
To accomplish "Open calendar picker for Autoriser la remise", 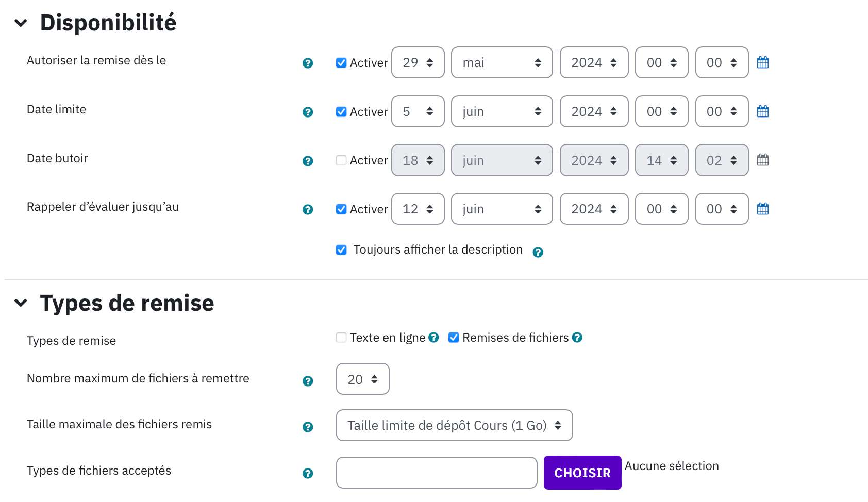I will [763, 62].
